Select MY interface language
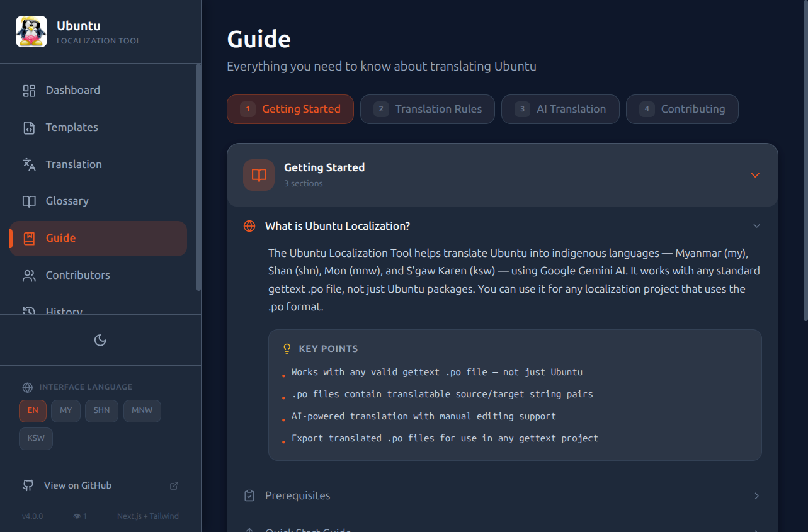808x532 pixels. (x=65, y=410)
